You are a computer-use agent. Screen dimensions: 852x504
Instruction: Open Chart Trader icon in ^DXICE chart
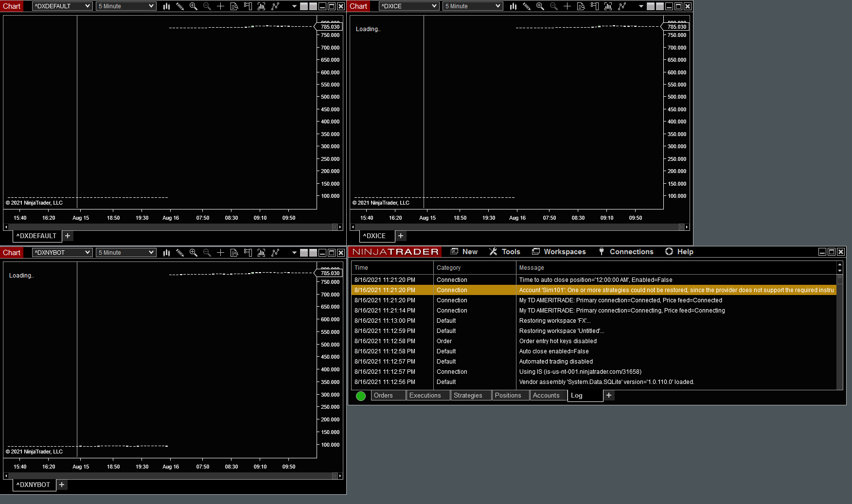tap(595, 6)
